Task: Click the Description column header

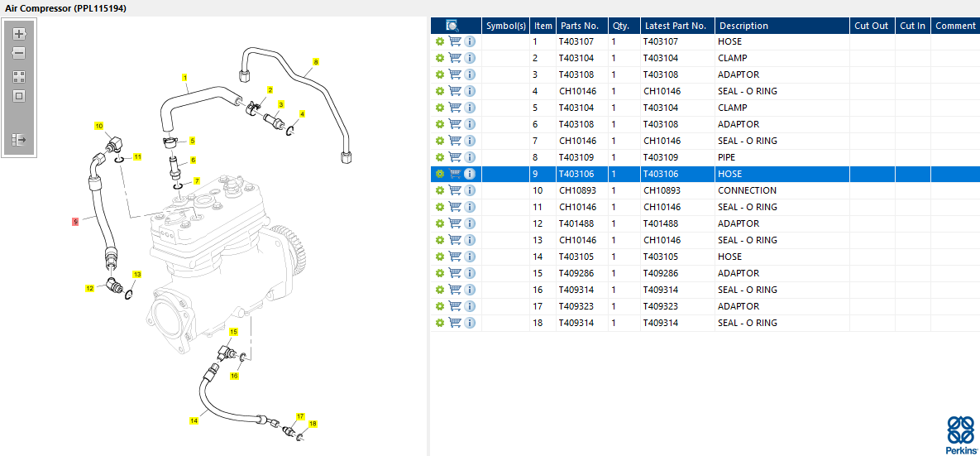Action: point(782,26)
